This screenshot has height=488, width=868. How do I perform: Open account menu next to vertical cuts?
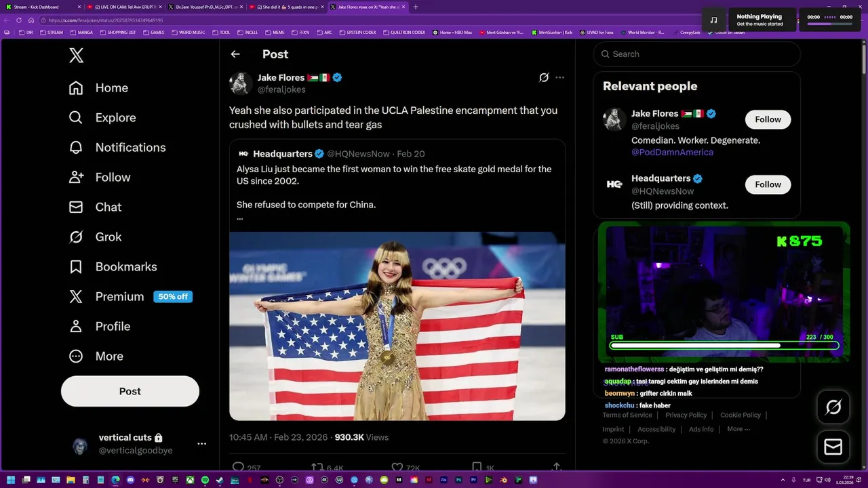[201, 444]
